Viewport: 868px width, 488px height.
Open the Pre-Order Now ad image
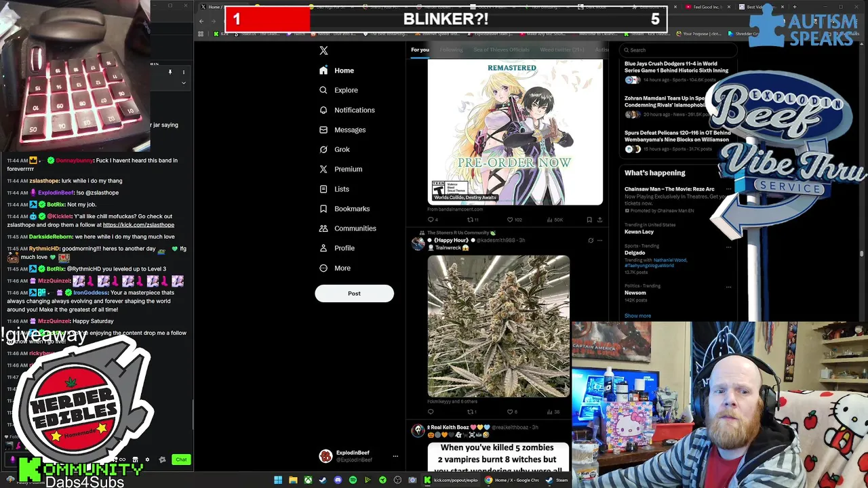[515, 131]
